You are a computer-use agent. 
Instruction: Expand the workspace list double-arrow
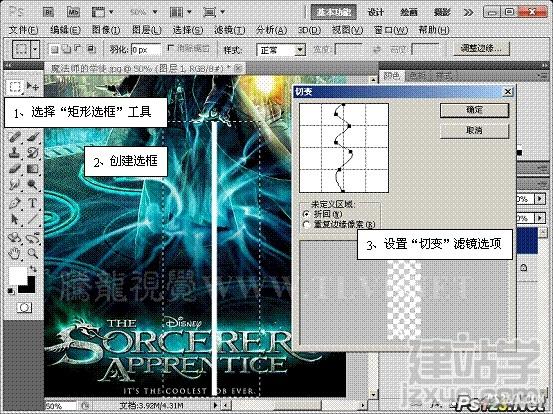click(469, 12)
